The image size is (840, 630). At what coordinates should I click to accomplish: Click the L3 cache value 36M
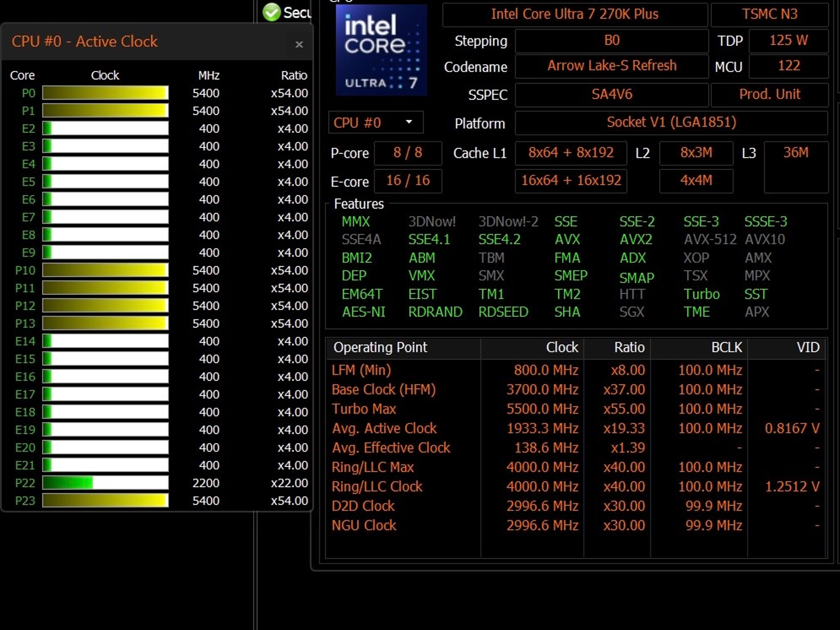coord(796,167)
